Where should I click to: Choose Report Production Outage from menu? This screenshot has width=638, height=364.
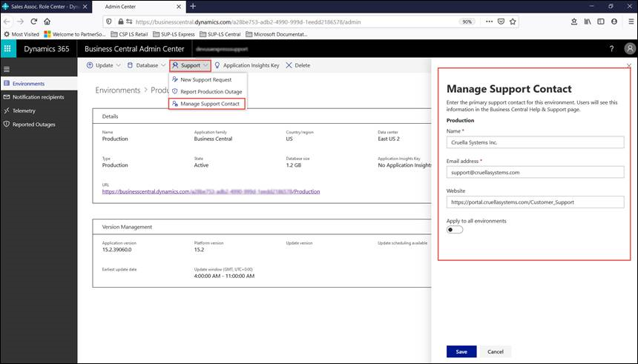tap(211, 91)
